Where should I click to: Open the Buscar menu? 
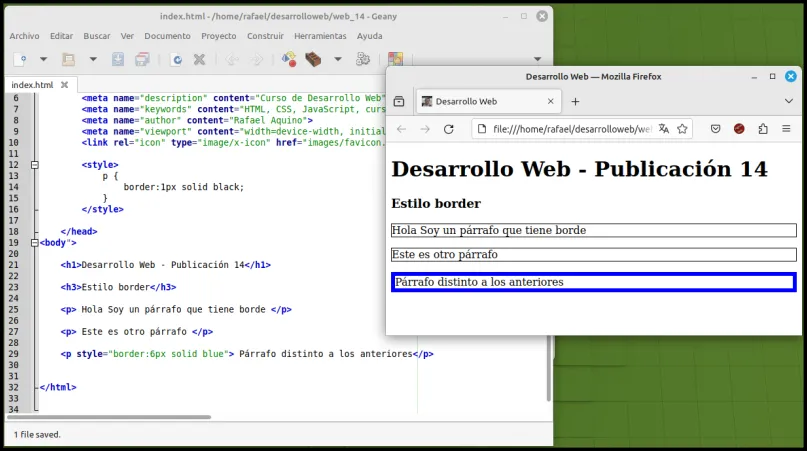click(97, 36)
